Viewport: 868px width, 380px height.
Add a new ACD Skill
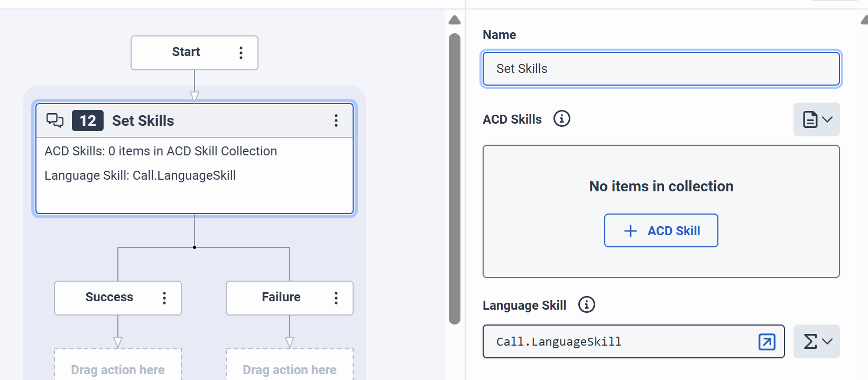pos(661,230)
